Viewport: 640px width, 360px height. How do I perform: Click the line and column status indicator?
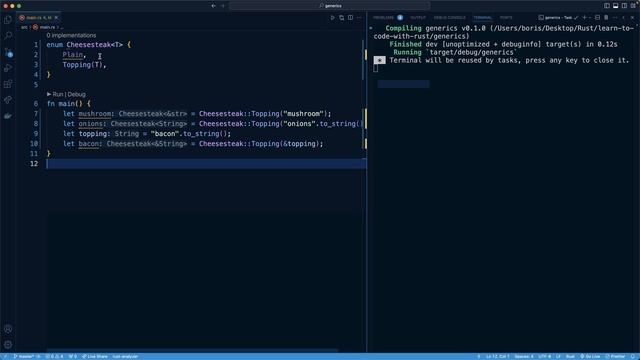[x=497, y=356]
